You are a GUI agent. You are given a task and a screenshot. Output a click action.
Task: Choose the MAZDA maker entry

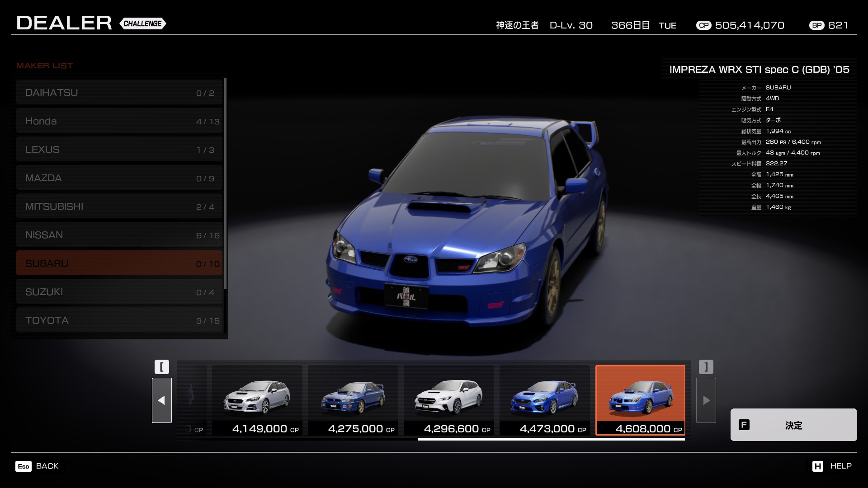pyautogui.click(x=119, y=178)
